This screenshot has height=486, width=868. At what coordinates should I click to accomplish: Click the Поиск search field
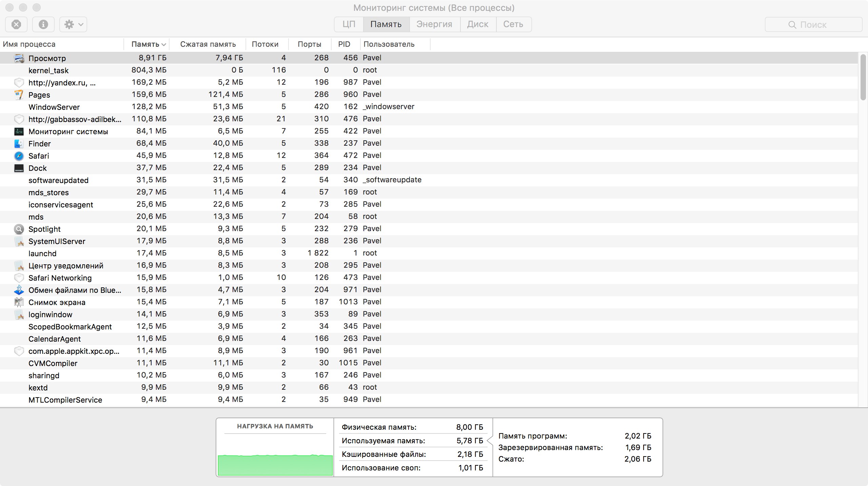813,25
